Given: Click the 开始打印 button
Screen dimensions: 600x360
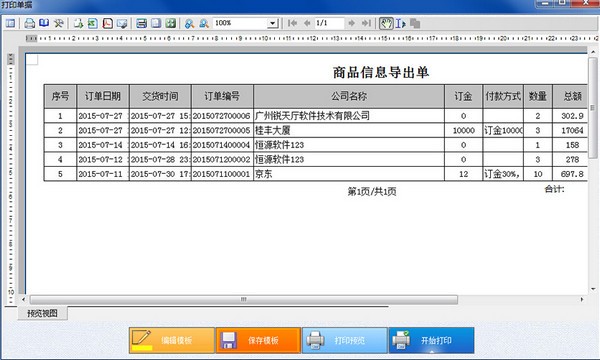Looking at the screenshot, I should coord(431,340).
